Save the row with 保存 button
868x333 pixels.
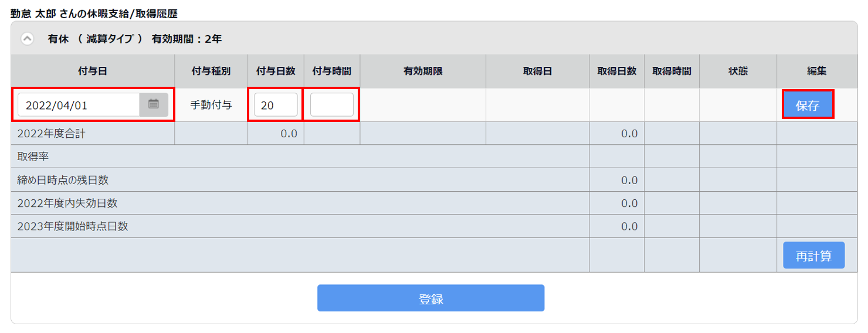808,106
